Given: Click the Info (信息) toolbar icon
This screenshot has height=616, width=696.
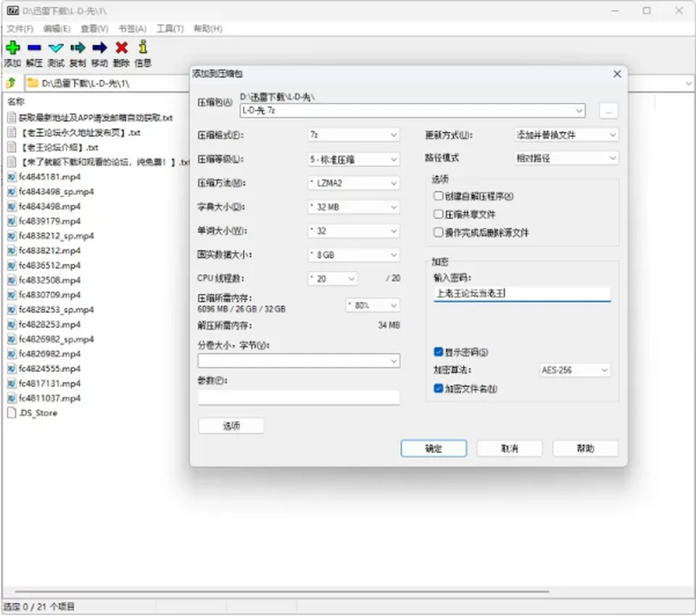Looking at the screenshot, I should 143,46.
